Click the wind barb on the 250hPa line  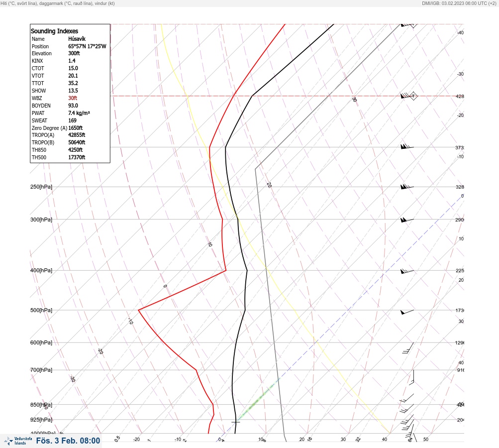(407, 187)
